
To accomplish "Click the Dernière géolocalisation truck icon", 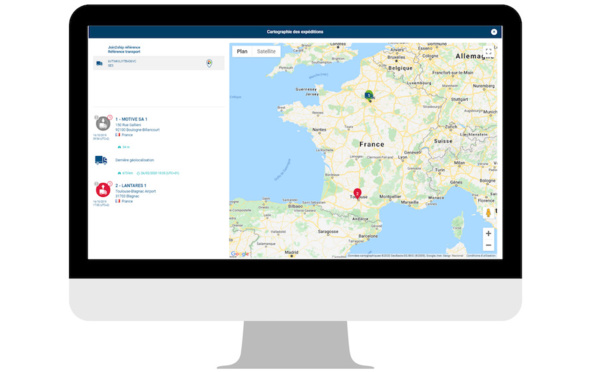I will pos(101,160).
